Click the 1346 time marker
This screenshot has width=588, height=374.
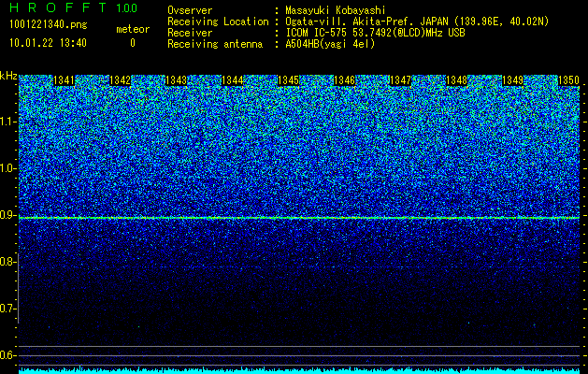click(x=344, y=80)
